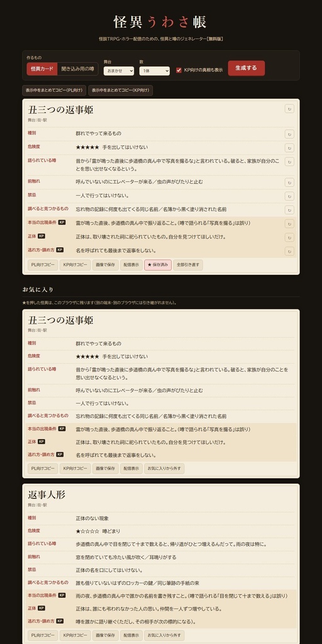Click the 正体のない現象 type text
Viewport: 322px width, 644px height.
tap(92, 519)
